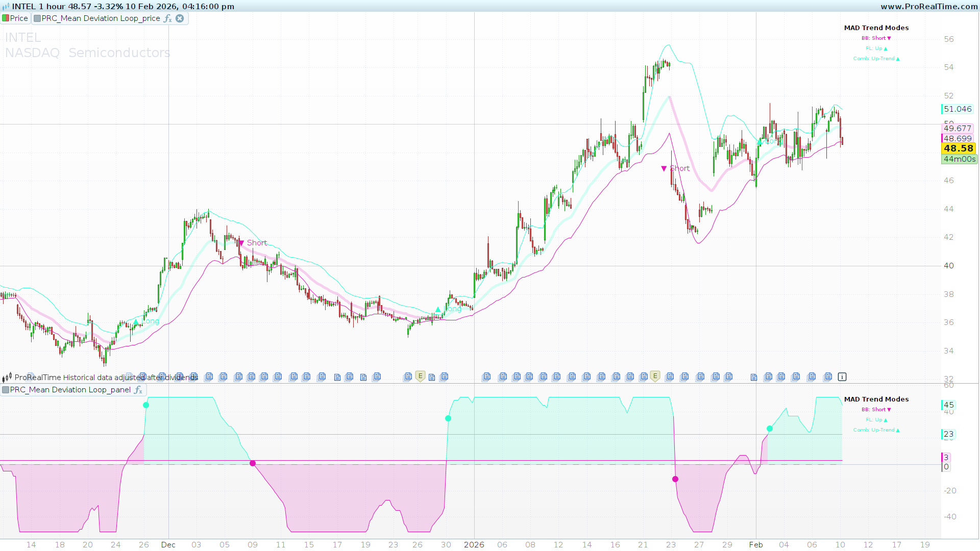Click the yellow 48.58 current price label
This screenshot has height=551, width=980.
tap(958, 148)
